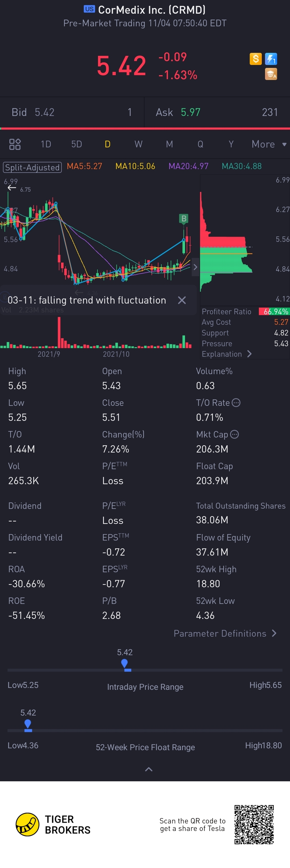Tap the Change(%) 7.26% value
The width and height of the screenshot is (290, 868).
coord(116,449)
